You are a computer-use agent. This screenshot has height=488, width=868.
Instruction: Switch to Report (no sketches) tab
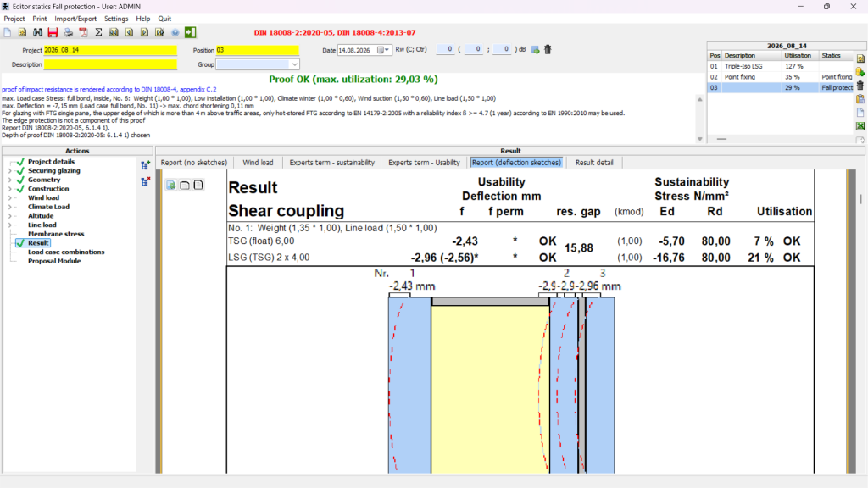click(194, 163)
